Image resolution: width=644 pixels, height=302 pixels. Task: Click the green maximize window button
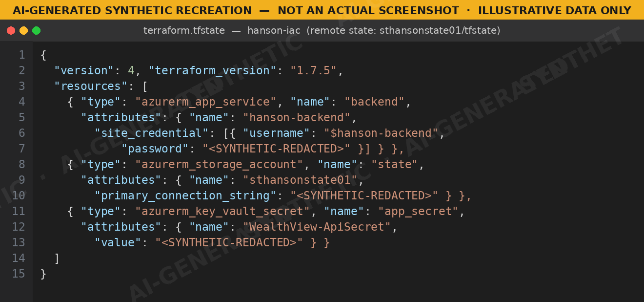click(x=36, y=31)
